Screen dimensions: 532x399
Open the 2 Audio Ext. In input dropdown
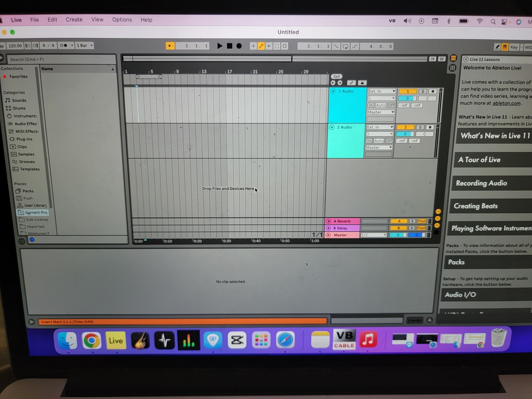pos(380,127)
